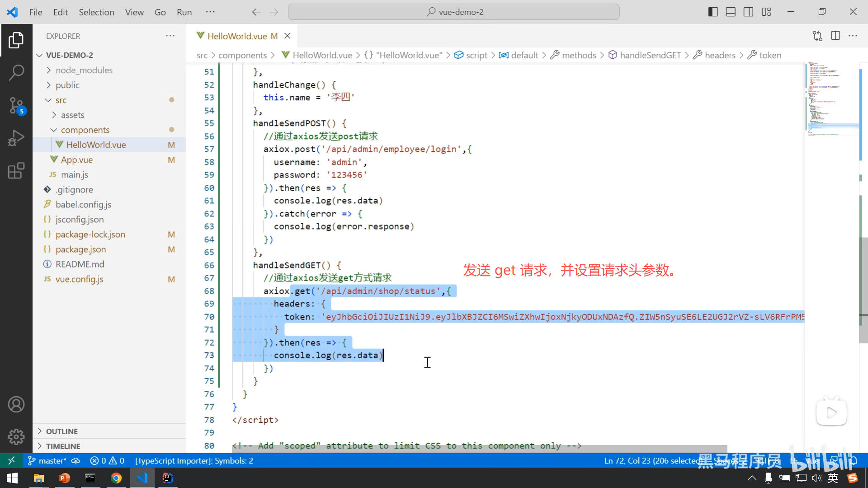Open the Selection menu

pyautogui.click(x=96, y=12)
